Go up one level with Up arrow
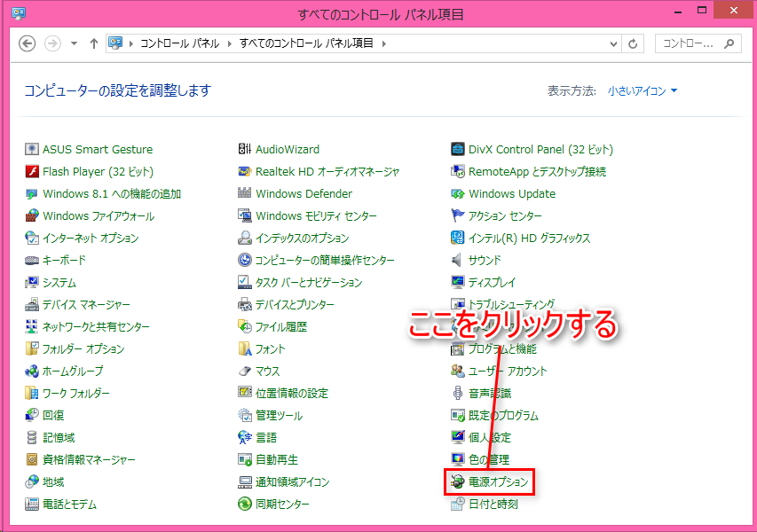Image resolution: width=757 pixels, height=532 pixels. click(x=94, y=44)
